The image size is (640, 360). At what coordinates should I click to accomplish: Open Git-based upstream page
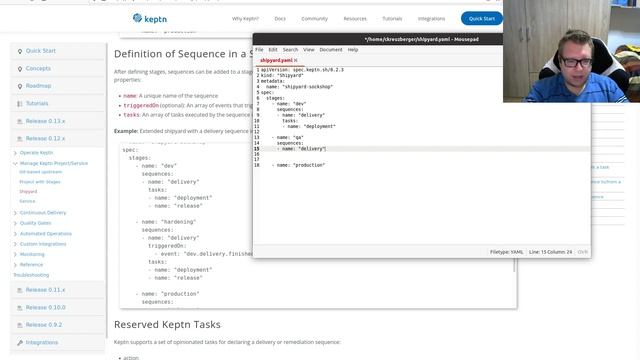tap(41, 172)
